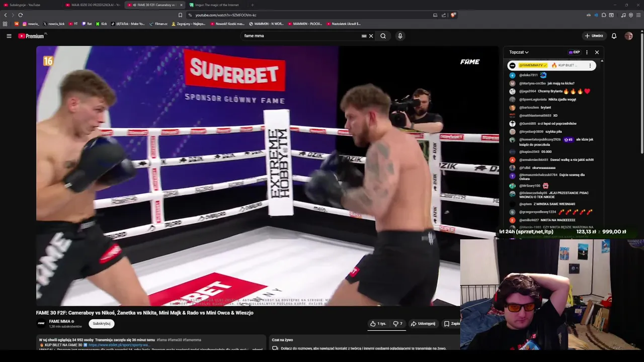The image size is (644, 362).
Task: Open the Brave shields icon
Action: coord(453,15)
